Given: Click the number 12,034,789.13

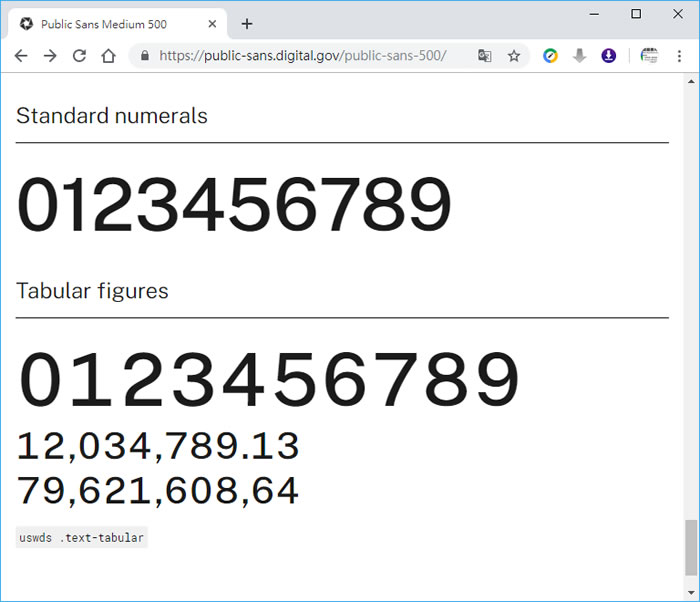Looking at the screenshot, I should click(x=158, y=446).
